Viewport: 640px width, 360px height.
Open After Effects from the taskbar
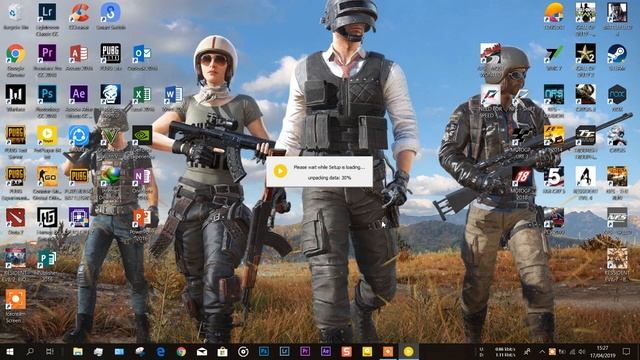pos(326,351)
